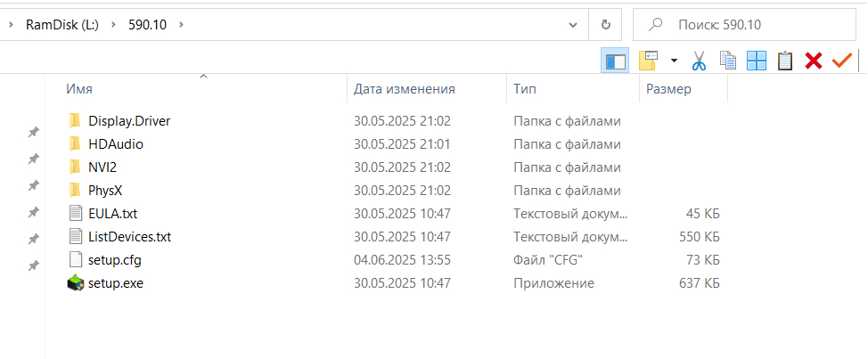
Task: Click the refresh button in address bar
Action: point(606,24)
